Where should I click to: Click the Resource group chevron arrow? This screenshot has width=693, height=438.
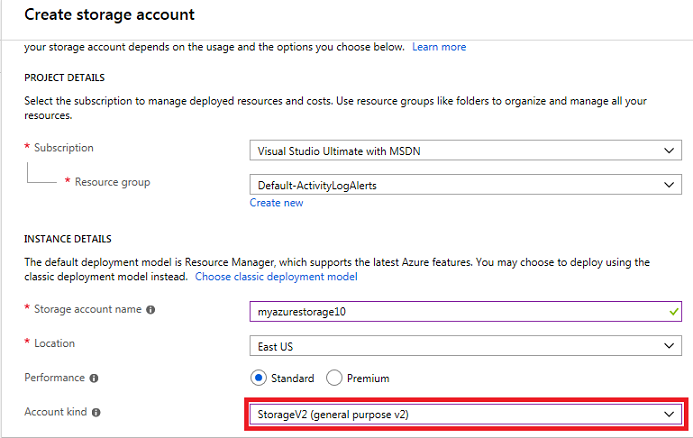[x=669, y=185]
